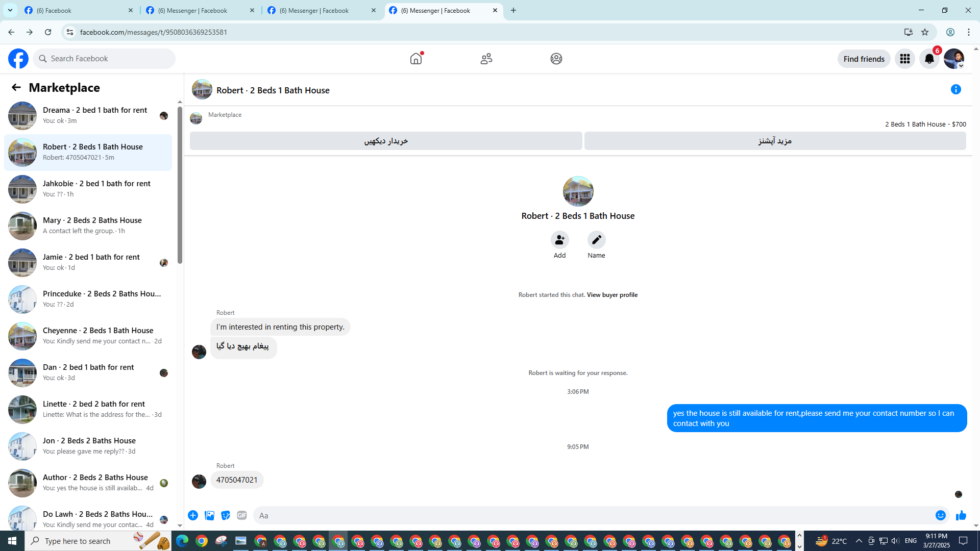Open the notifications bell
980x551 pixels.
click(x=929, y=59)
